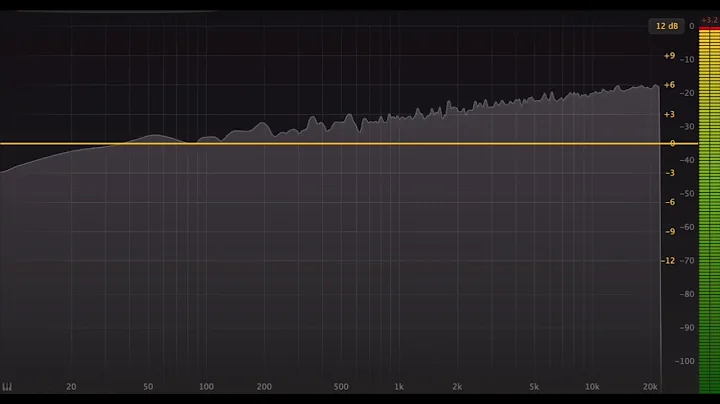Viewport: 720px width, 404px height.
Task: Click the 20k frequency axis label
Action: [650, 387]
